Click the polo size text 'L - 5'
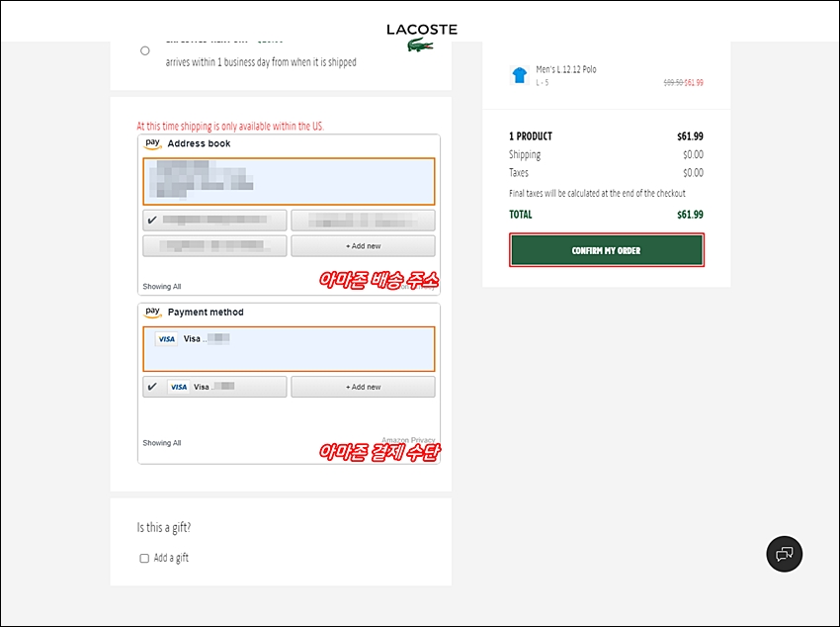The image size is (840, 627). pyautogui.click(x=543, y=82)
